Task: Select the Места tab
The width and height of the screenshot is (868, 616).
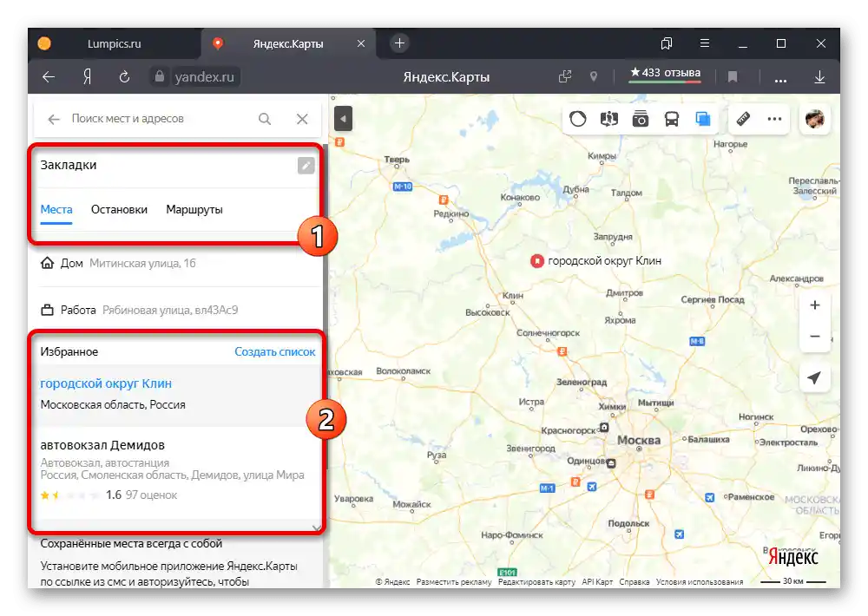Action: point(56,210)
